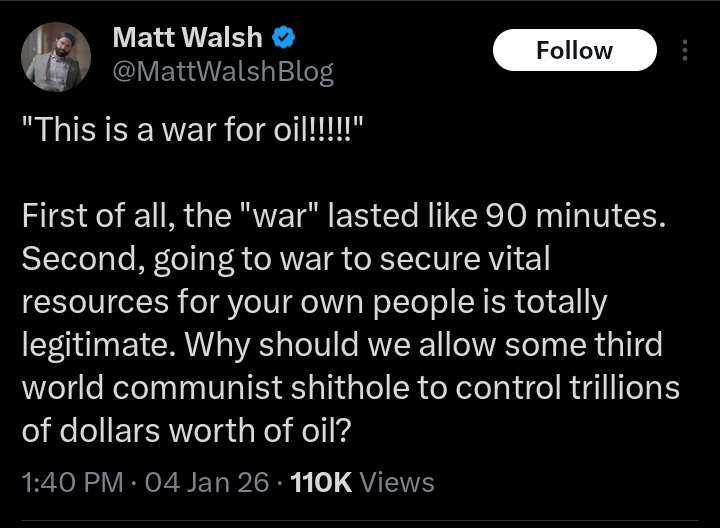Viewport: 720px width, 528px height.
Task: Click the 110K view count
Action: tap(320, 482)
